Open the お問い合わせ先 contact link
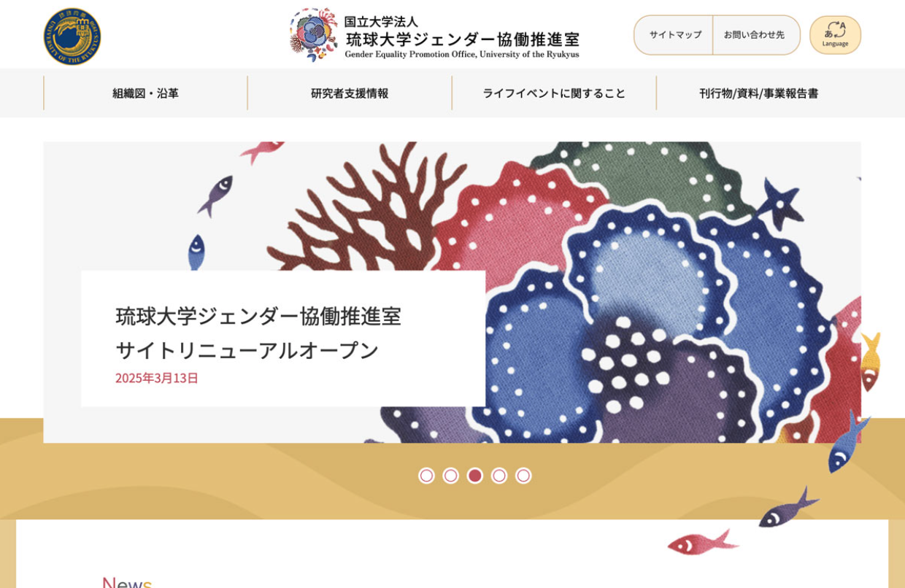Screen dimensions: 905x588 [755, 35]
